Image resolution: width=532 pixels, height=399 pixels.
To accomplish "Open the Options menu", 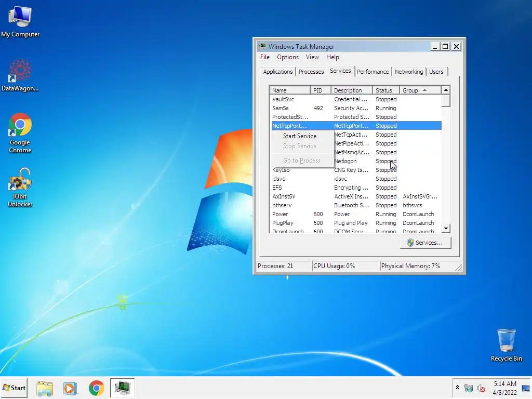I will click(288, 57).
